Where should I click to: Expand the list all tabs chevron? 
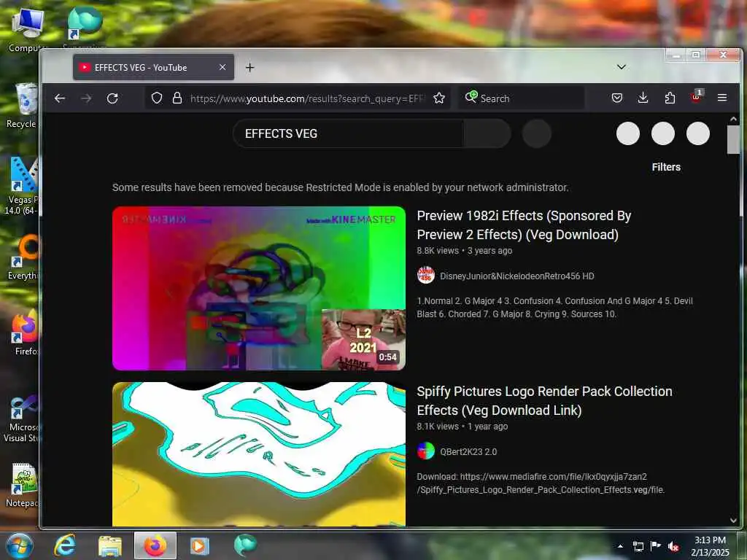(622, 66)
